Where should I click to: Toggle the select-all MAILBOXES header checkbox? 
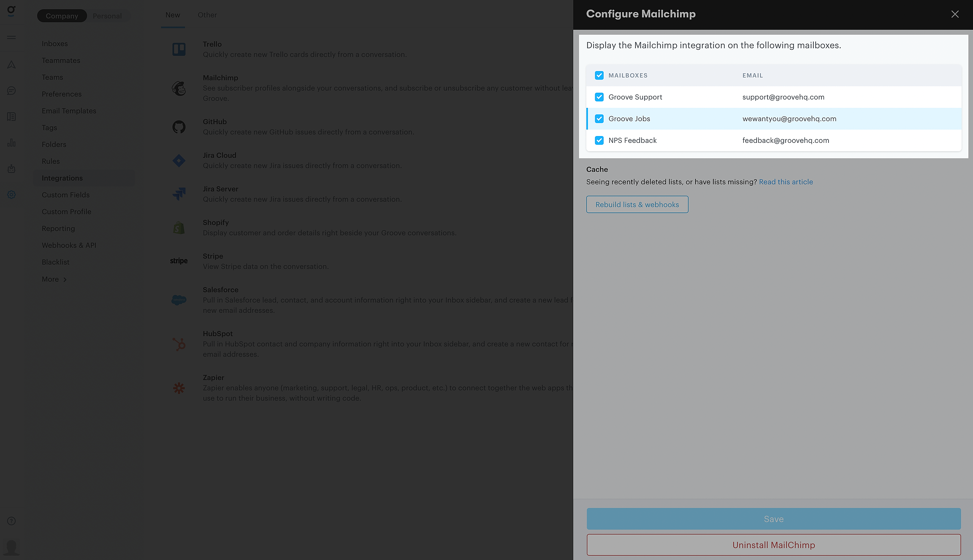pyautogui.click(x=599, y=75)
